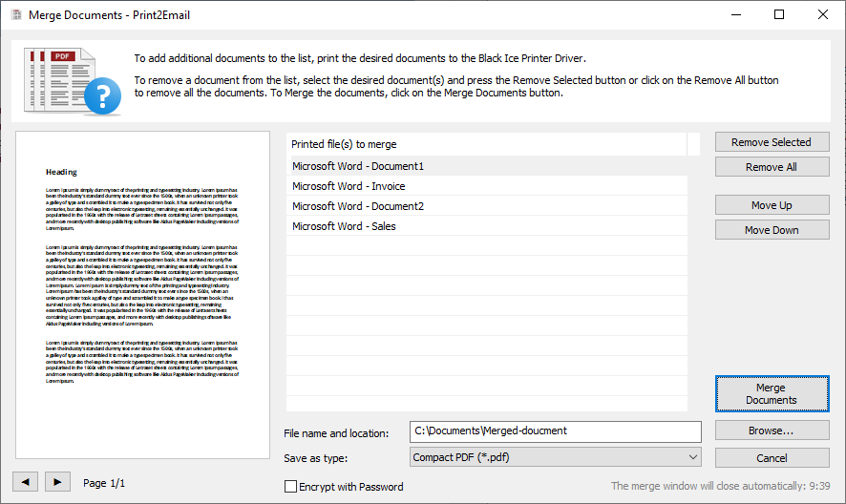Click the Print2Email title bar app icon

click(x=15, y=15)
